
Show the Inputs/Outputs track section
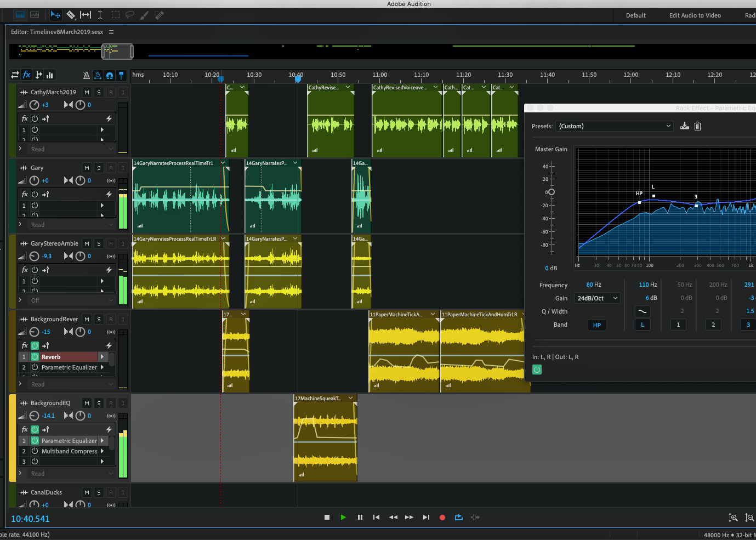[x=15, y=75]
